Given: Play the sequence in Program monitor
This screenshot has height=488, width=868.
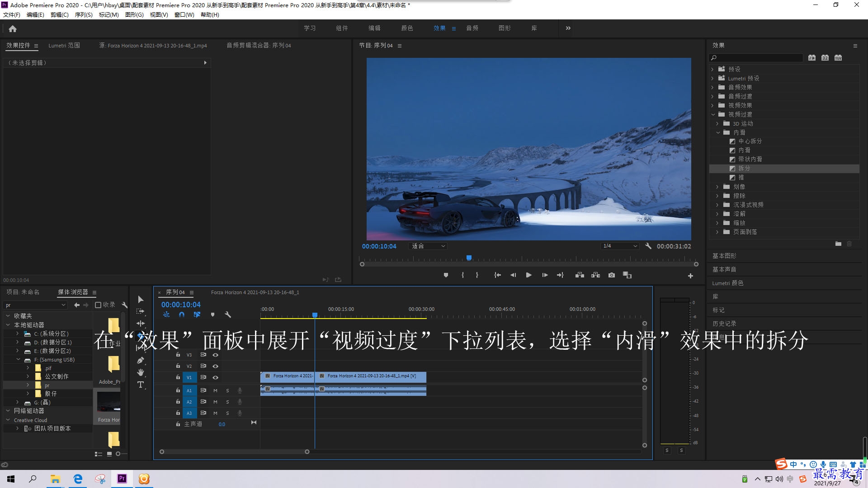Looking at the screenshot, I should (528, 275).
